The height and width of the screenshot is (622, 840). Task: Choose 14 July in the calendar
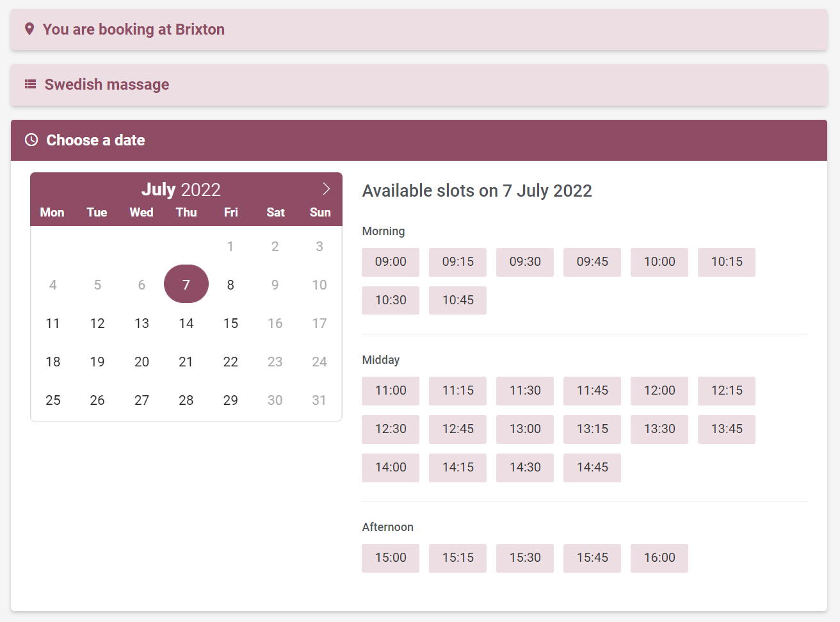coord(186,323)
